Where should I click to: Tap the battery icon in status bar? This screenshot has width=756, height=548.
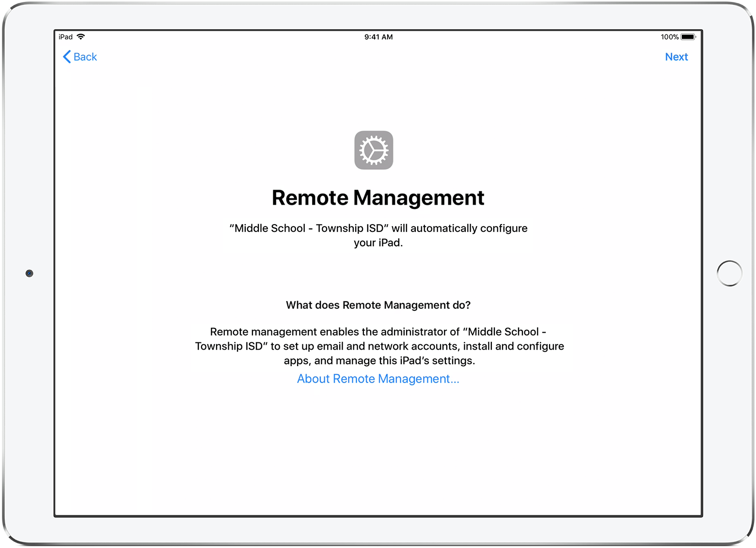pos(689,36)
